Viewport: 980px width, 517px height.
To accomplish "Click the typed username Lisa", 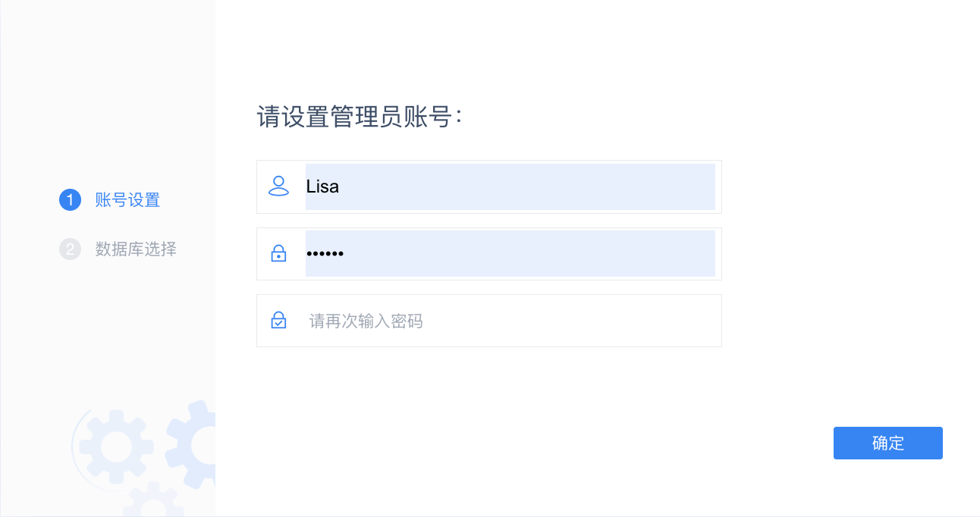I will pos(322,186).
